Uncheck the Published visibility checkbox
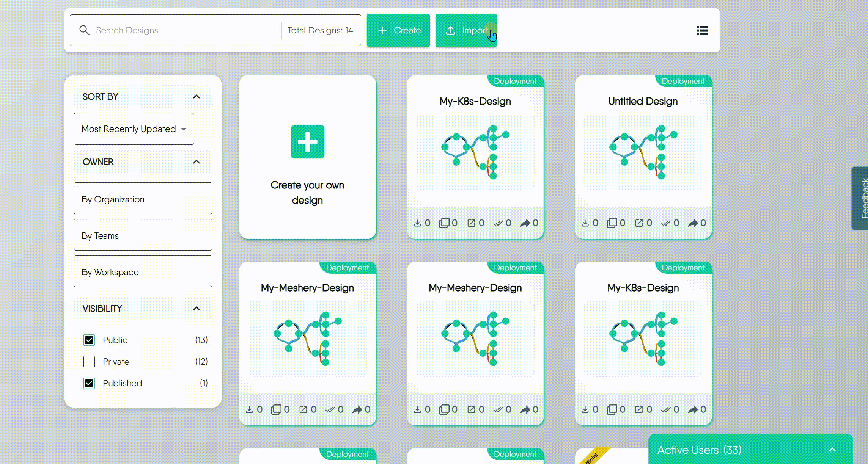The width and height of the screenshot is (868, 464). tap(89, 383)
